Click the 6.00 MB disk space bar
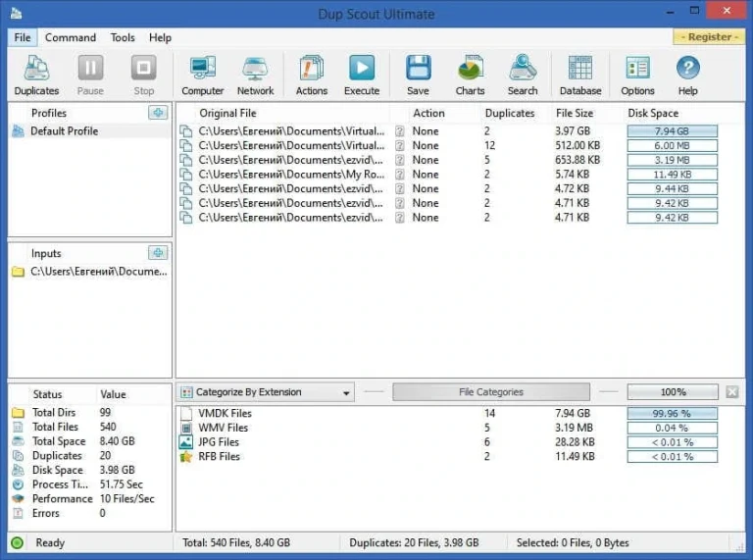 click(673, 145)
